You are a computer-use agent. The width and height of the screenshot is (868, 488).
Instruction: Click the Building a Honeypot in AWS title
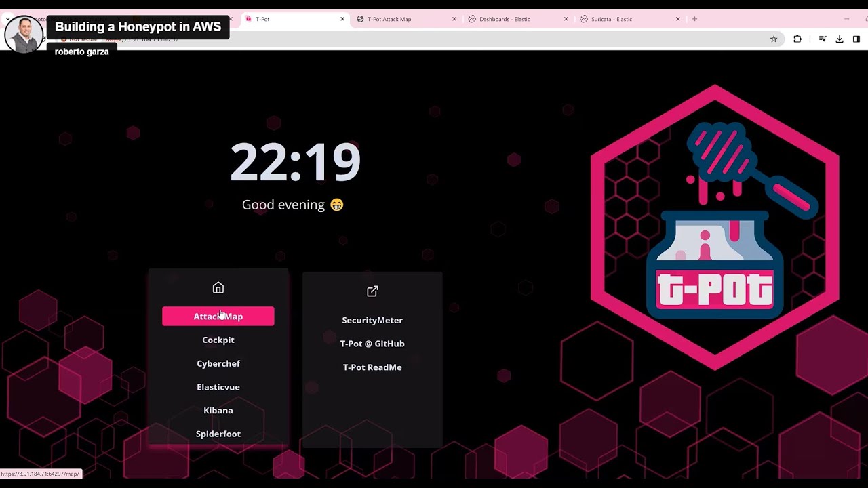tap(138, 27)
